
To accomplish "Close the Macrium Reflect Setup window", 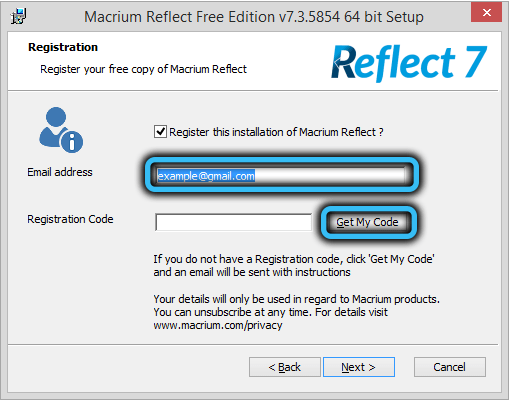I will [x=486, y=13].
